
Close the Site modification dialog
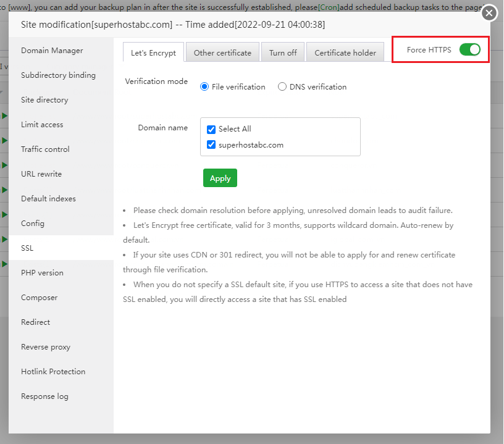[489, 13]
